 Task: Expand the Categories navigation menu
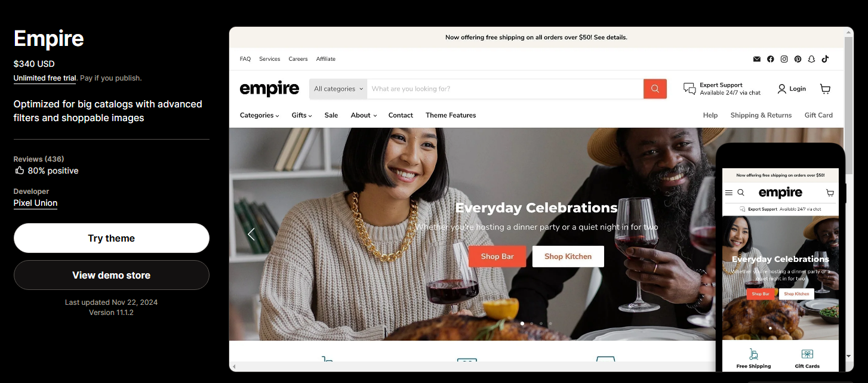[260, 115]
